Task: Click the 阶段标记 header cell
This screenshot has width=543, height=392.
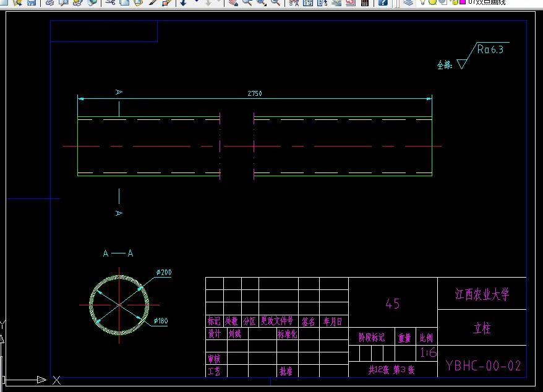Action: point(372,338)
